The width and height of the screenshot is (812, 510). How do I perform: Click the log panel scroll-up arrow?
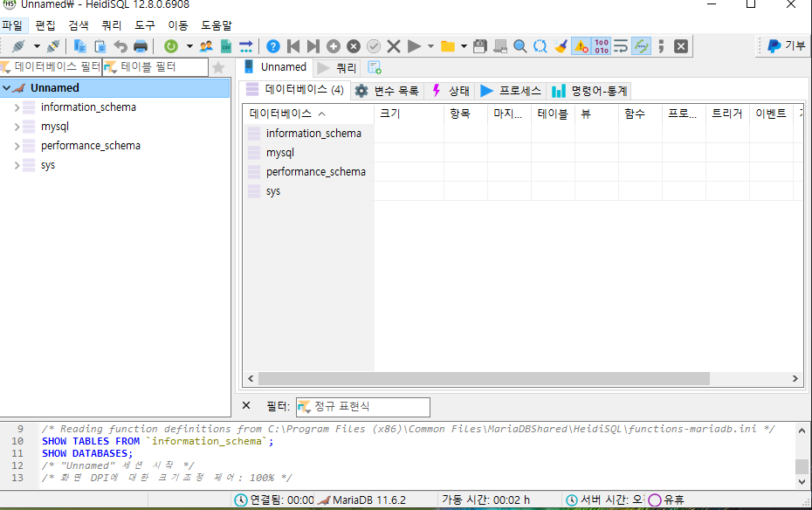coord(802,431)
